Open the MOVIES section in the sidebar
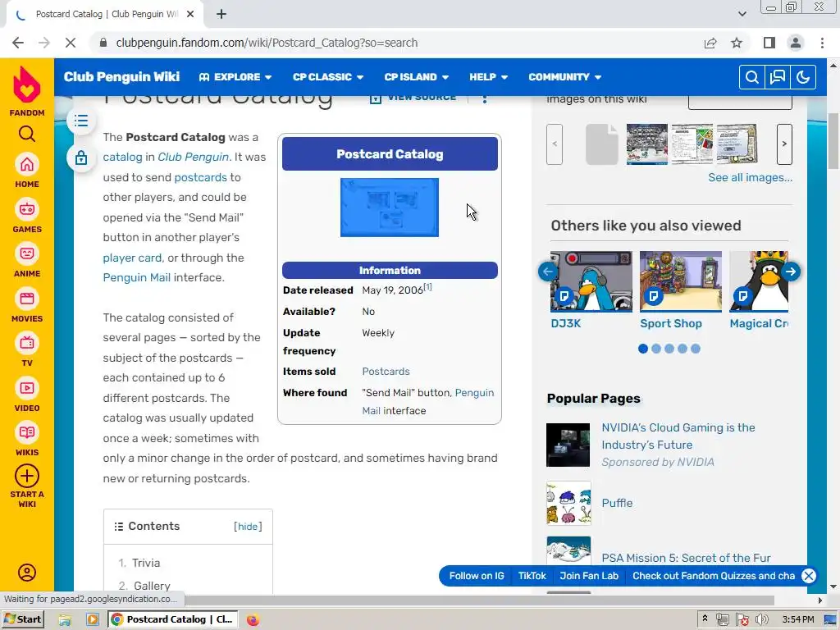The width and height of the screenshot is (840, 630). pos(27,305)
